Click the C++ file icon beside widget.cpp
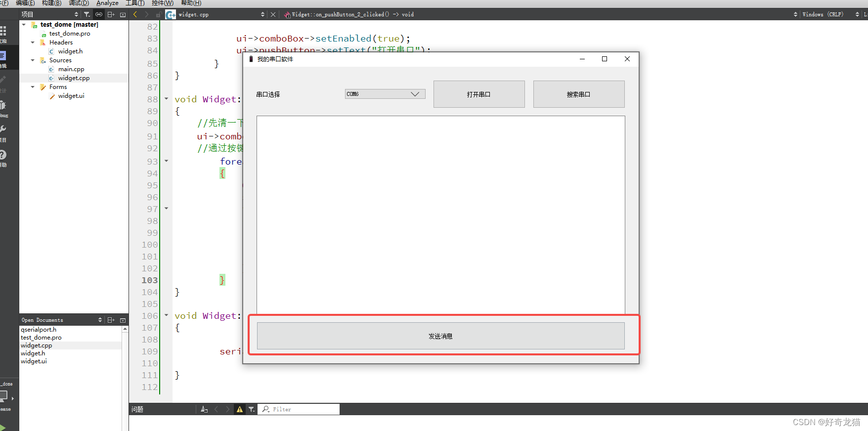 171,14
